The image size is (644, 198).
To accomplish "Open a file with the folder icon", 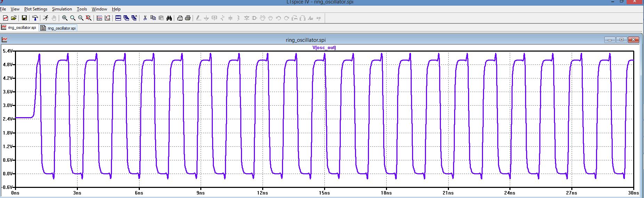I will tap(14, 18).
